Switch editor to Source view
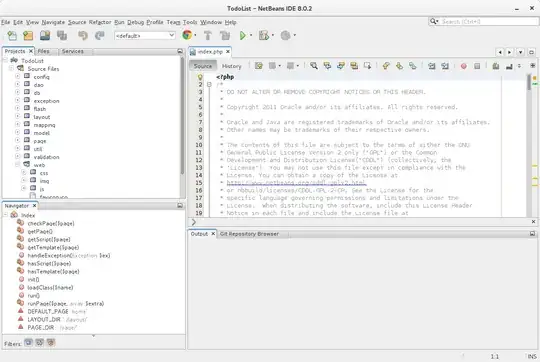This screenshot has width=540, height=362. (202, 66)
